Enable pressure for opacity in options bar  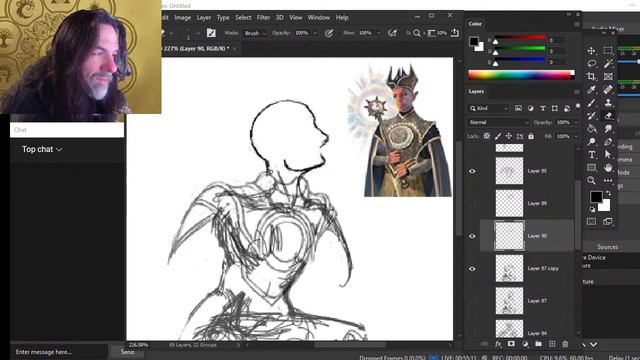click(x=329, y=33)
